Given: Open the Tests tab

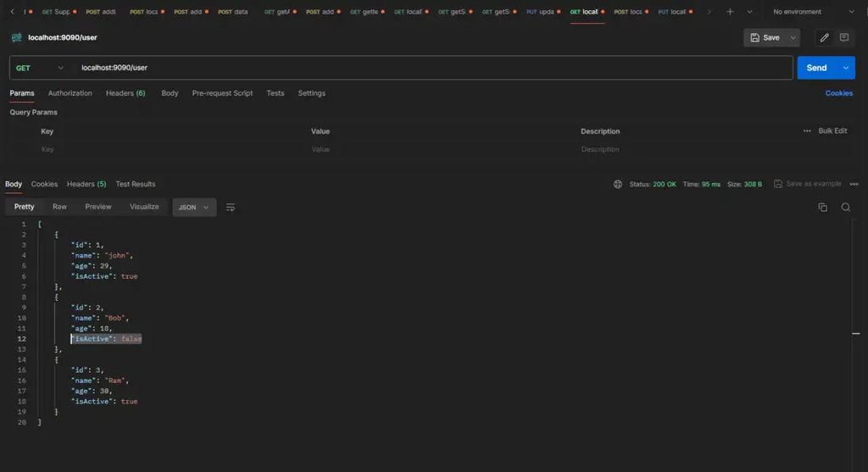Looking at the screenshot, I should pos(275,93).
